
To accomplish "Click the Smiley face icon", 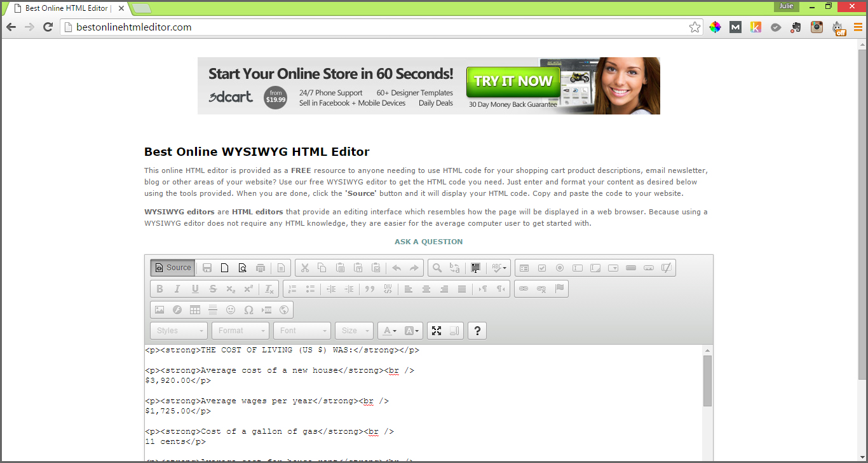I will pos(231,310).
